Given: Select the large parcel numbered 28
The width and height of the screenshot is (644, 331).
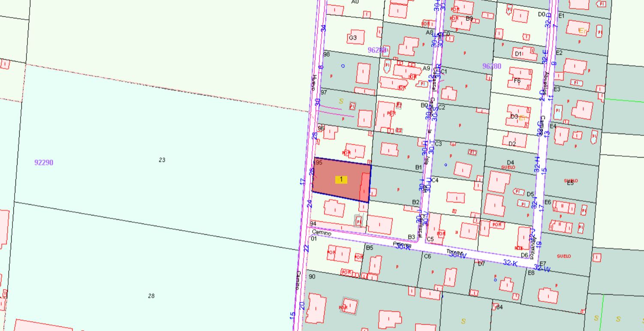Looking at the screenshot, I should coord(151,296).
